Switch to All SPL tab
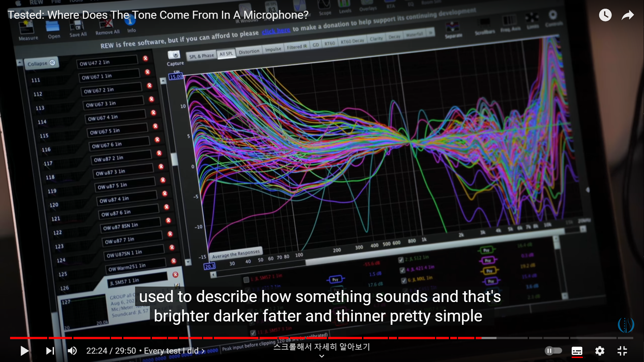The image size is (644, 362). [226, 54]
